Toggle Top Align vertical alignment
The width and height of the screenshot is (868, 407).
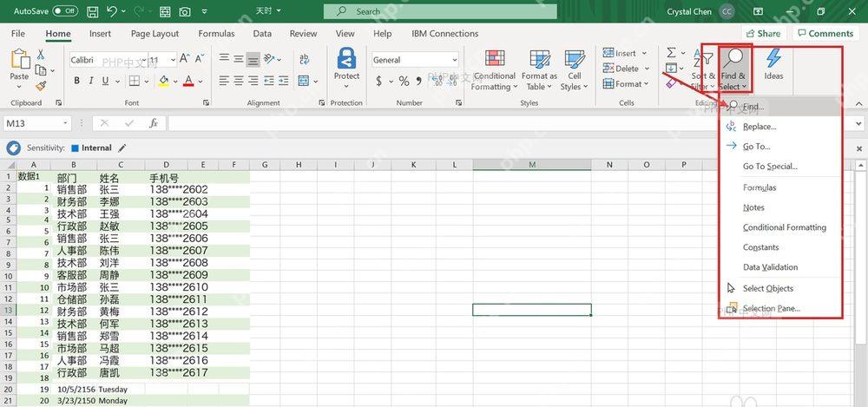[224, 59]
